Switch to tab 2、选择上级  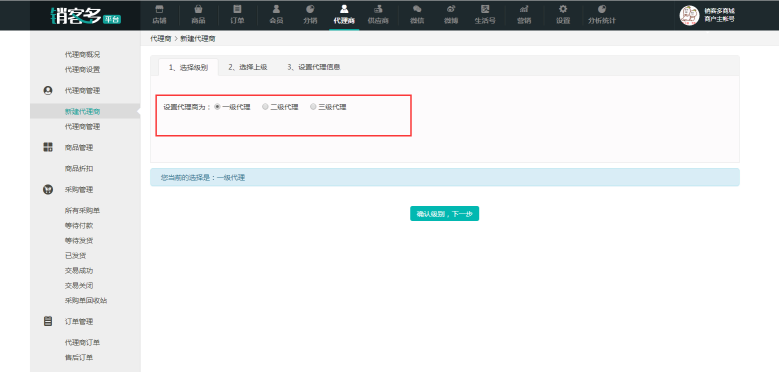click(248, 67)
